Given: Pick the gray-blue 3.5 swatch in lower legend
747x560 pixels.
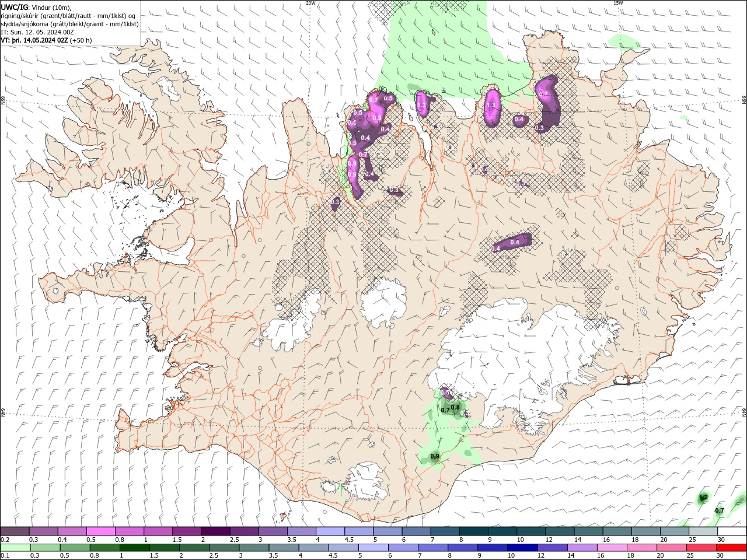Looking at the screenshot, I should coord(284,548).
